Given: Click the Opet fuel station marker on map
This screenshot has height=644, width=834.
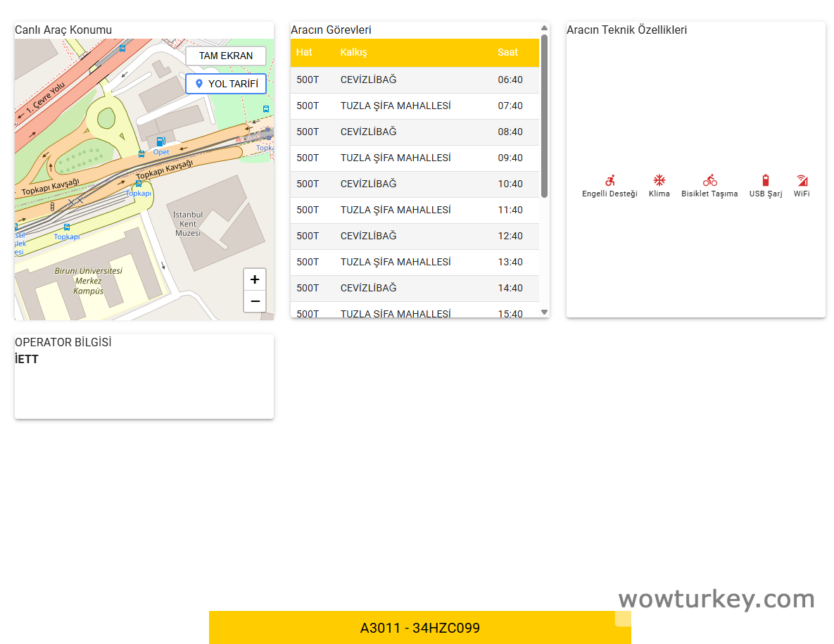Looking at the screenshot, I should click(161, 141).
